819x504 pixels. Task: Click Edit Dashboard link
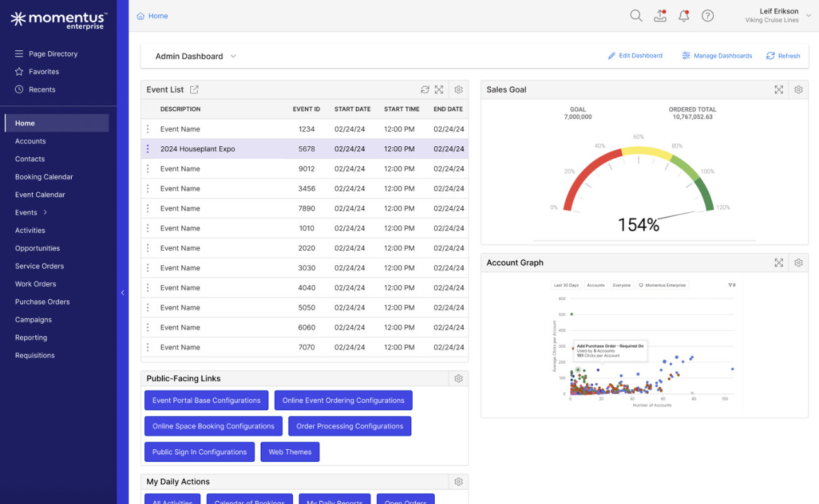coord(635,55)
